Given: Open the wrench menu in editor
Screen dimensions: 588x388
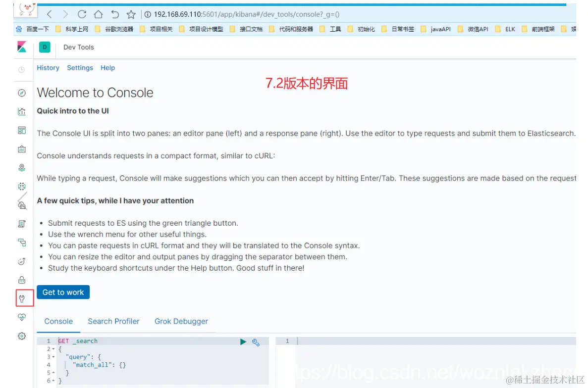Looking at the screenshot, I should [x=256, y=342].
